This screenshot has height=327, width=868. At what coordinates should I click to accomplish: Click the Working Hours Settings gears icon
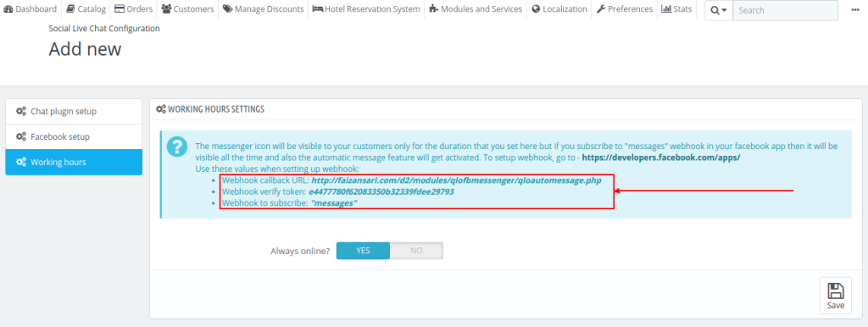coord(161,109)
